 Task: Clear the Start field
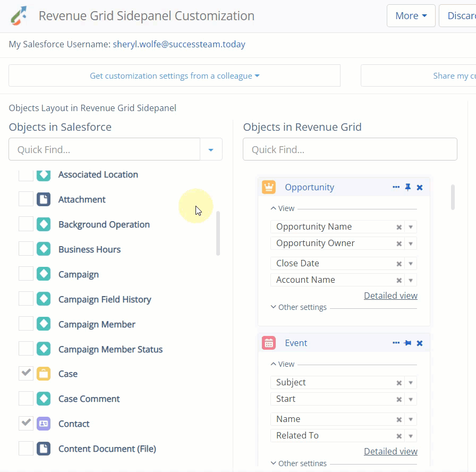[x=399, y=399]
